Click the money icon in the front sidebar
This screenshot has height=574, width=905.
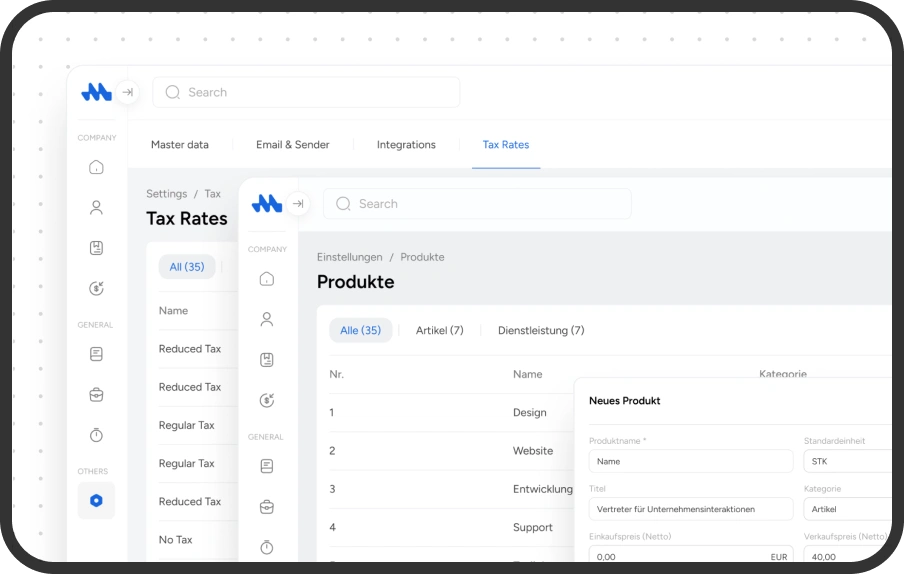(266, 400)
